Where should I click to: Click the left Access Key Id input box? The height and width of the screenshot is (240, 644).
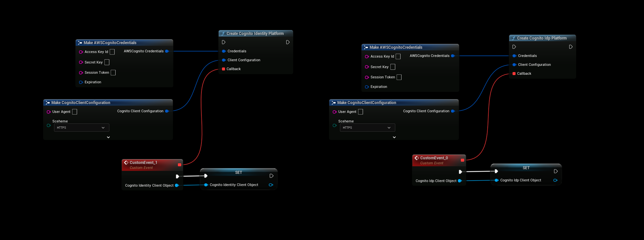click(112, 52)
